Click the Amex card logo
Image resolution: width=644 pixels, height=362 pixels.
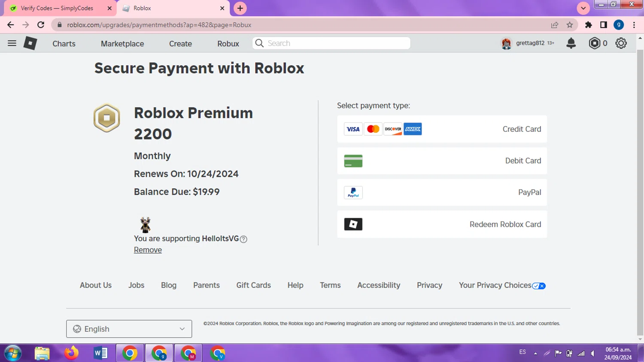413,129
